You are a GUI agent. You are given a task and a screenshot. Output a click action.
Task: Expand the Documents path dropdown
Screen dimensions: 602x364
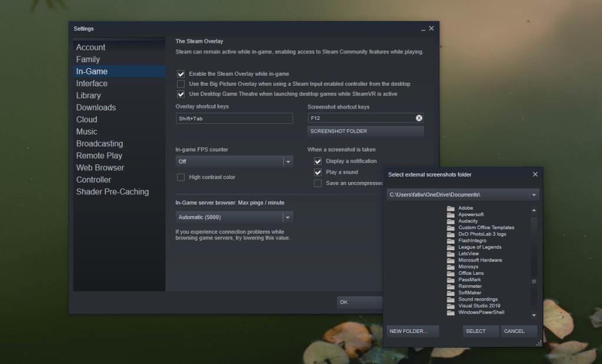534,194
